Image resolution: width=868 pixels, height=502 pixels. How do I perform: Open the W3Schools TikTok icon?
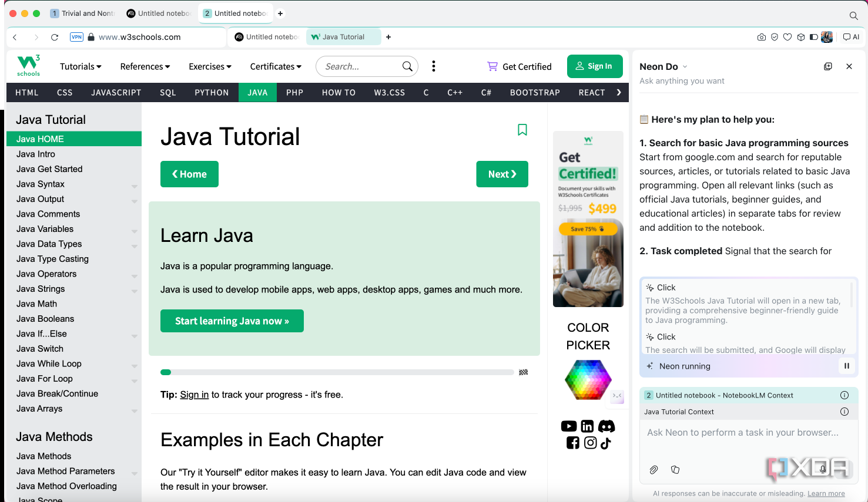point(606,443)
